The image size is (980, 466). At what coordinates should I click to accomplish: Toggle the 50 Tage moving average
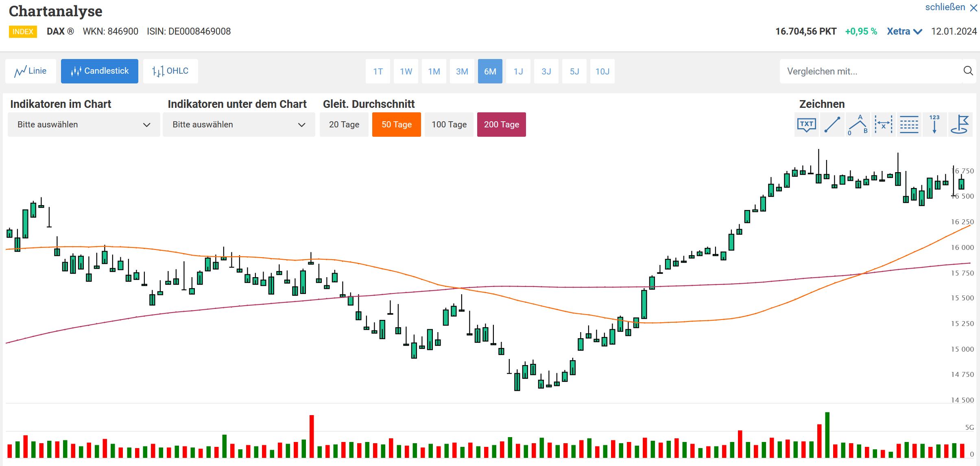click(397, 125)
